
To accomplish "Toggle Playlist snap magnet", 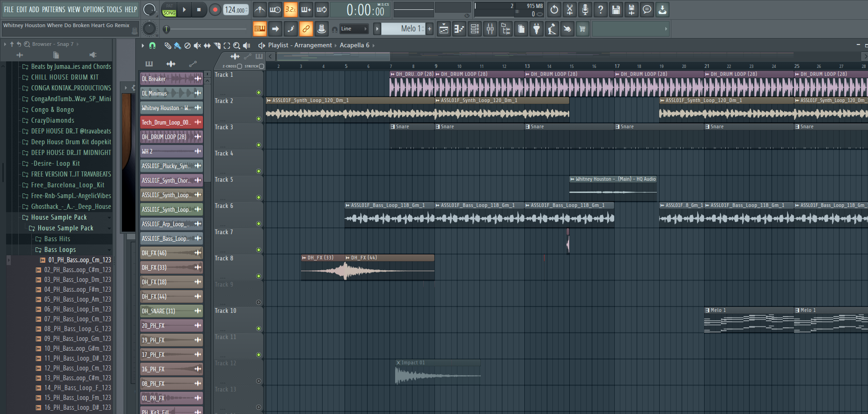I will tap(152, 45).
